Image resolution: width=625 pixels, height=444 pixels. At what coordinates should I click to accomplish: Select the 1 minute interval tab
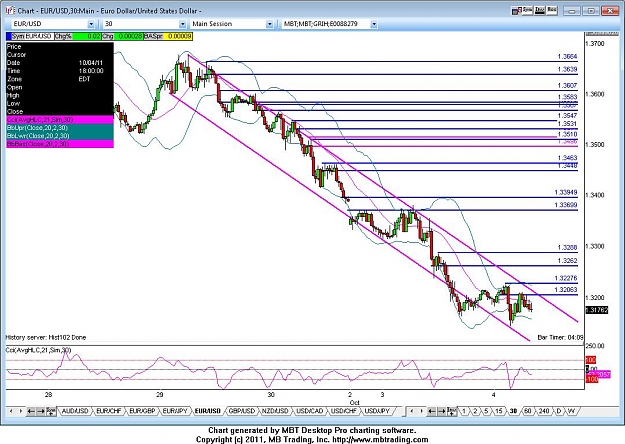tap(464, 411)
